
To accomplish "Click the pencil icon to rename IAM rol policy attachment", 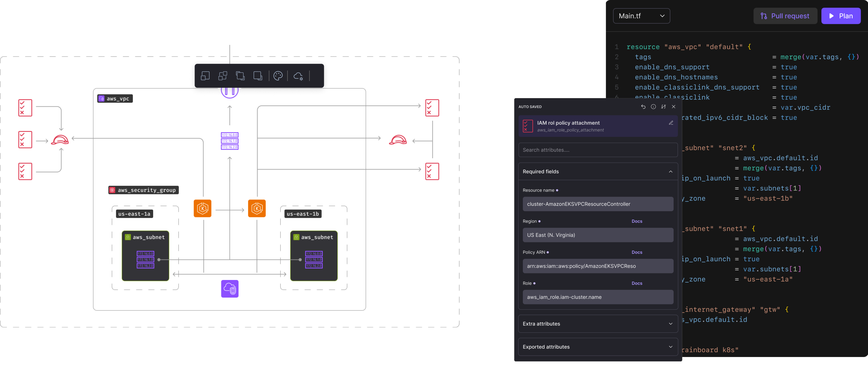I will pos(671,123).
